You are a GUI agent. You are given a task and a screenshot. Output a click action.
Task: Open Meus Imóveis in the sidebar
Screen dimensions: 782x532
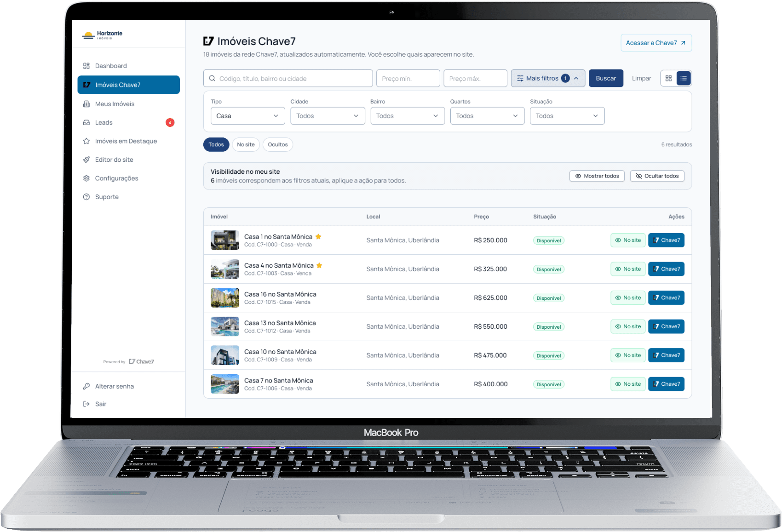128,104
